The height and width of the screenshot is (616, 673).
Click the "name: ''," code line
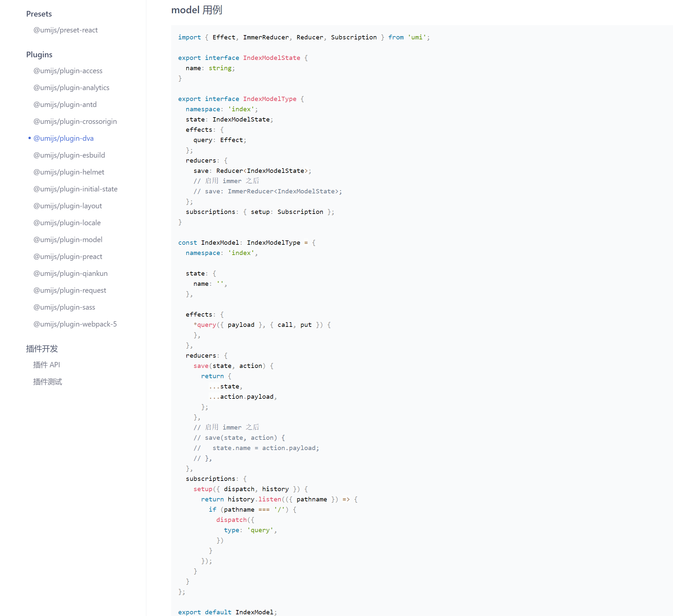(210, 283)
